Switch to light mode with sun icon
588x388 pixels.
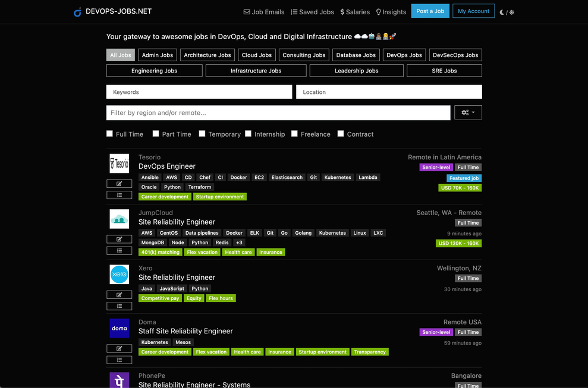pos(512,12)
